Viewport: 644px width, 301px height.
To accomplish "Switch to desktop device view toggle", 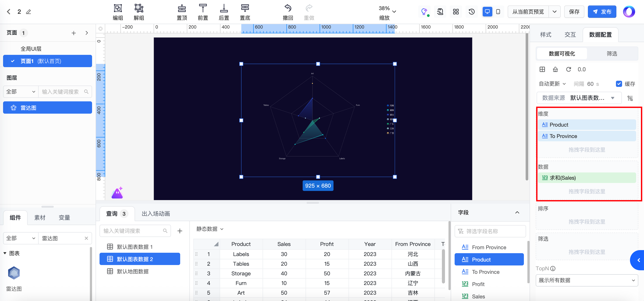I will click(487, 12).
